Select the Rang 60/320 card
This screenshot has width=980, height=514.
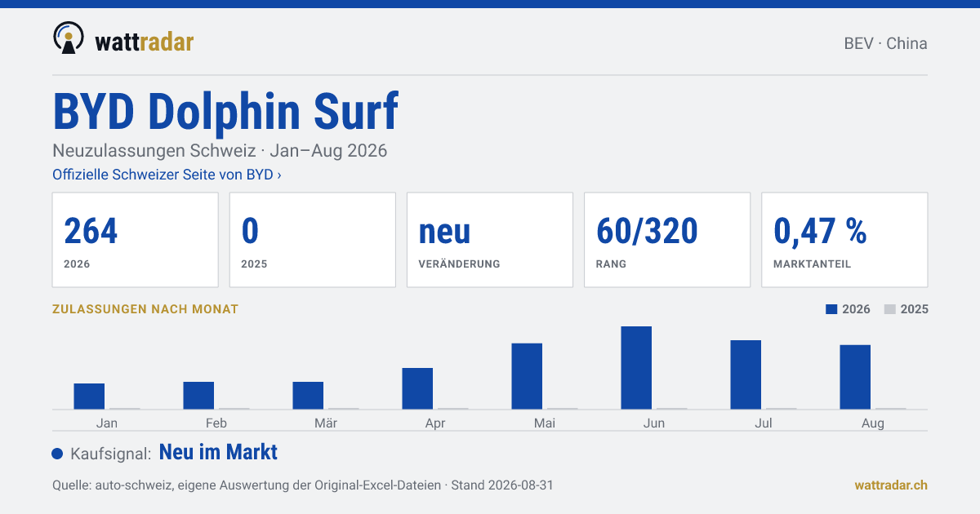click(x=666, y=240)
